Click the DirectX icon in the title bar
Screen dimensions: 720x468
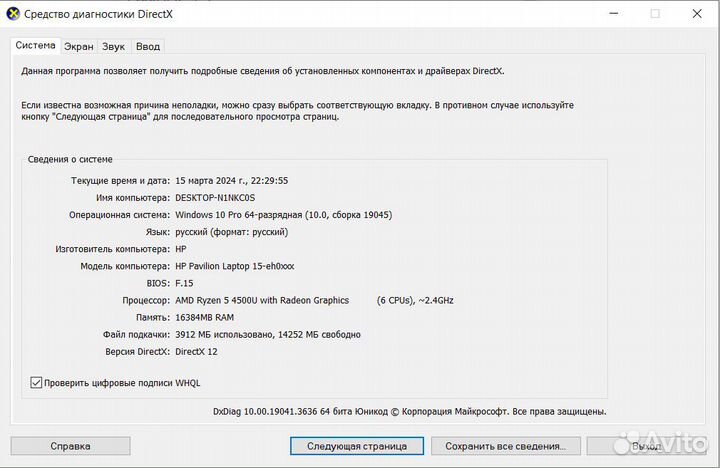12,13
